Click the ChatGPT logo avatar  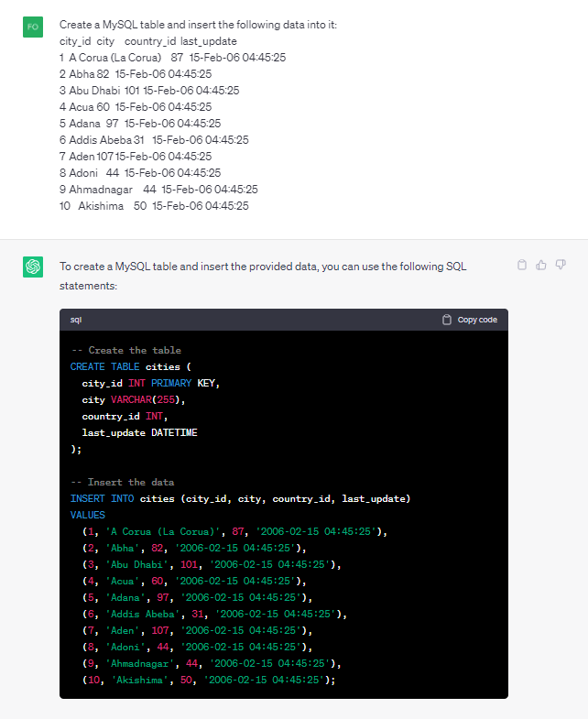coord(33,267)
